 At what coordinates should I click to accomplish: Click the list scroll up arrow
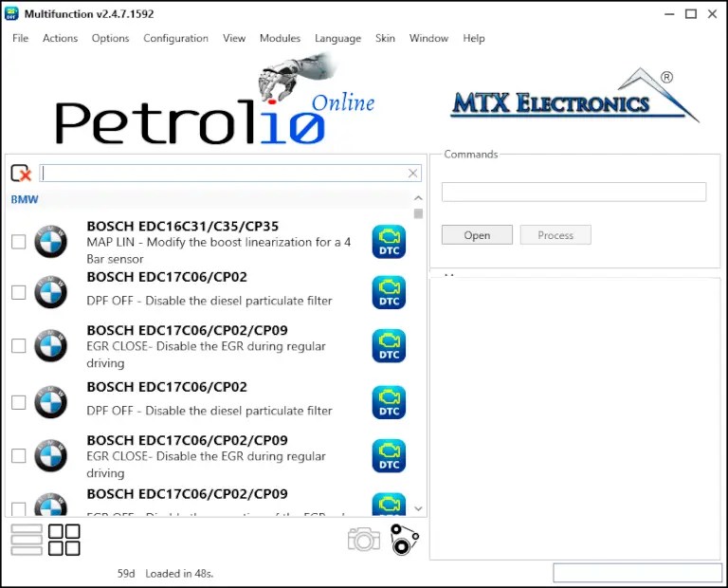pos(418,198)
